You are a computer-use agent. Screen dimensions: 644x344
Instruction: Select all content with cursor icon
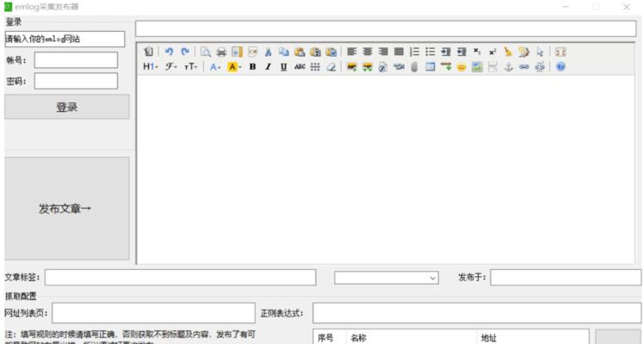point(540,52)
